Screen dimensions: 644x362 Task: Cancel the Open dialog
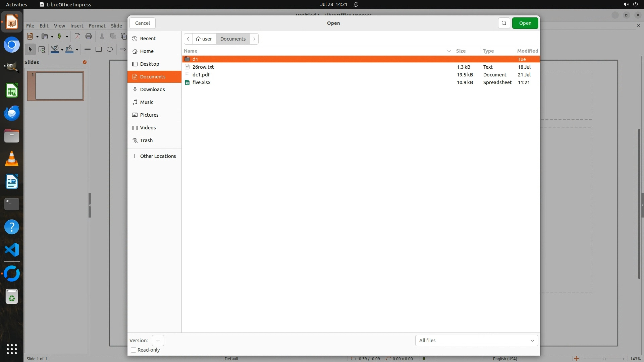click(x=143, y=23)
